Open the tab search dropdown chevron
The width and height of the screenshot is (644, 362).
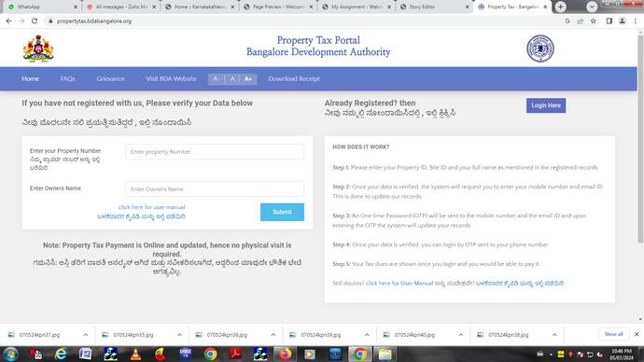(592, 7)
